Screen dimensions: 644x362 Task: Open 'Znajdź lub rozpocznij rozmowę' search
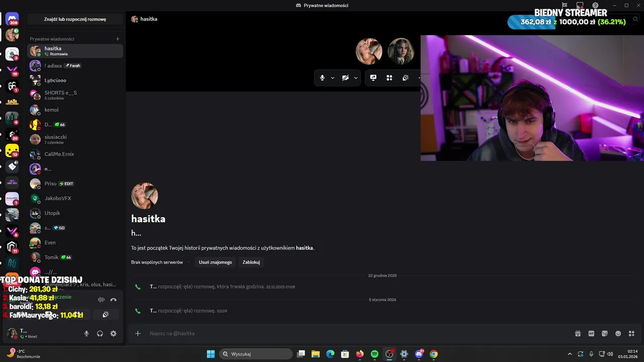click(75, 19)
